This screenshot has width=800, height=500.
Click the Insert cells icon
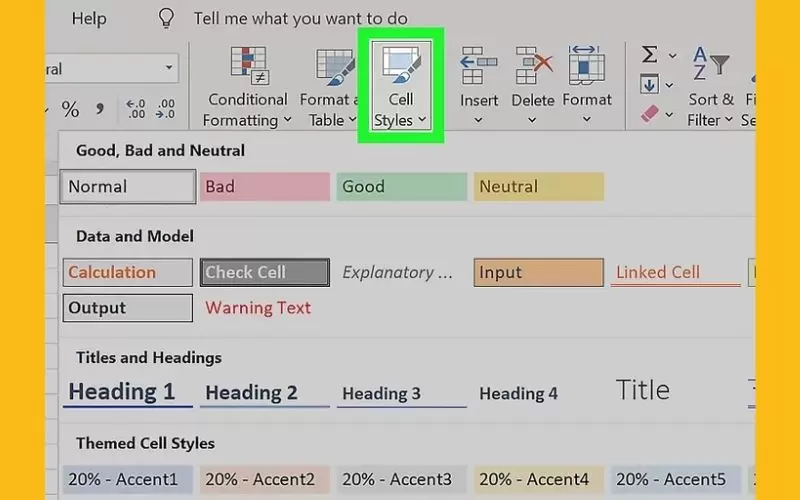click(478, 65)
